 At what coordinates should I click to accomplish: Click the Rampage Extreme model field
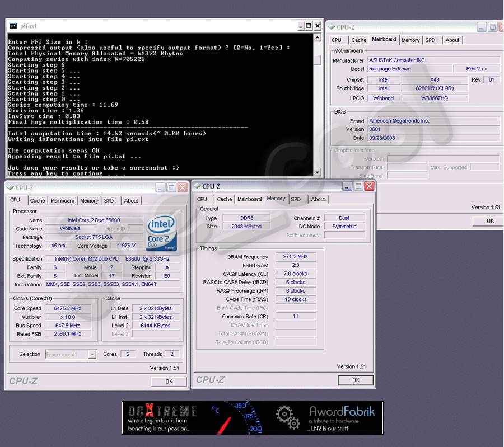(x=410, y=69)
